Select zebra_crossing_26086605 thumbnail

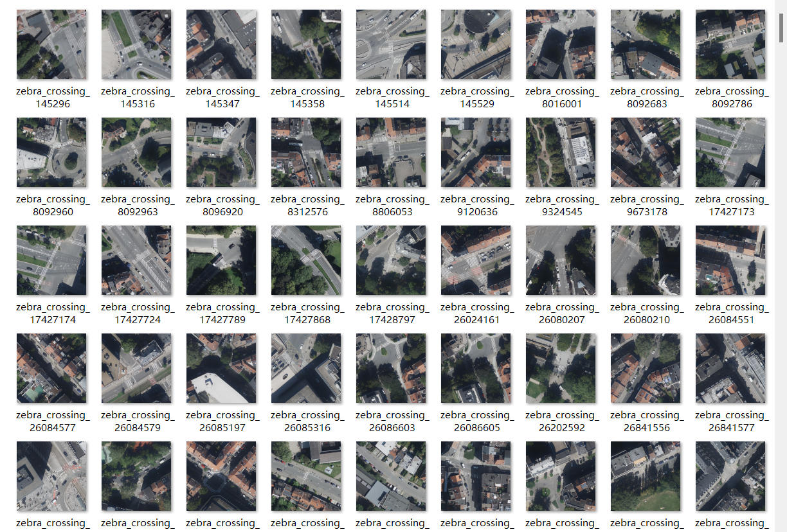476,368
